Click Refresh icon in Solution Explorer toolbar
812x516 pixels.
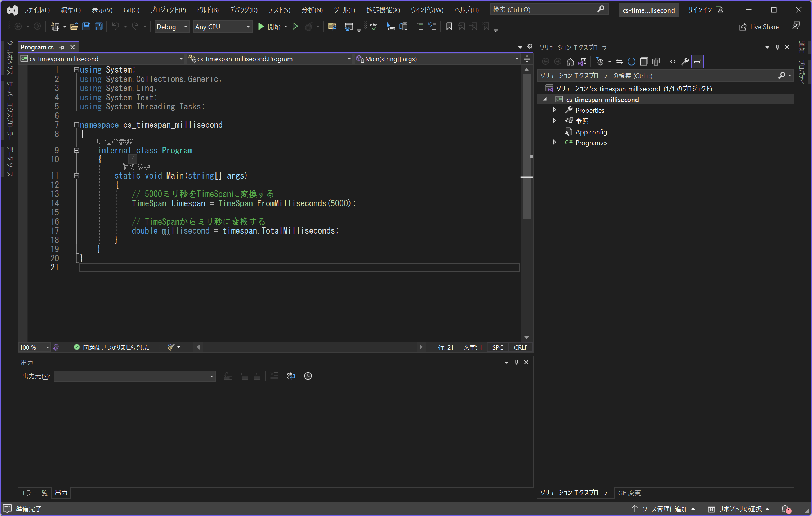click(631, 62)
